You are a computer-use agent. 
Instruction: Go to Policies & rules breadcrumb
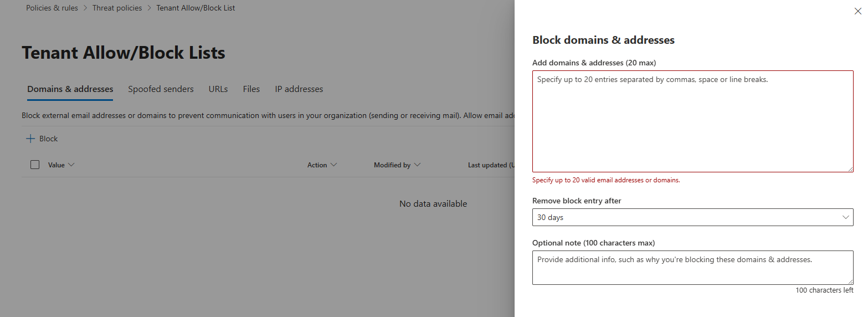coord(52,8)
